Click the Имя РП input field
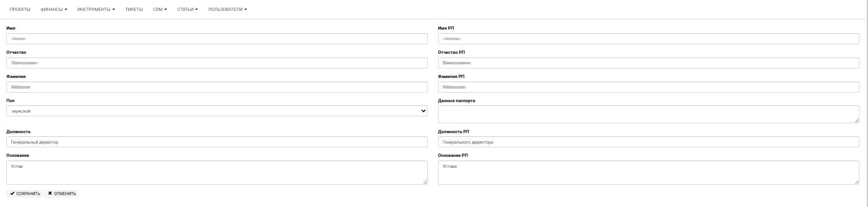This screenshot has height=207, width=868. pyautogui.click(x=648, y=39)
